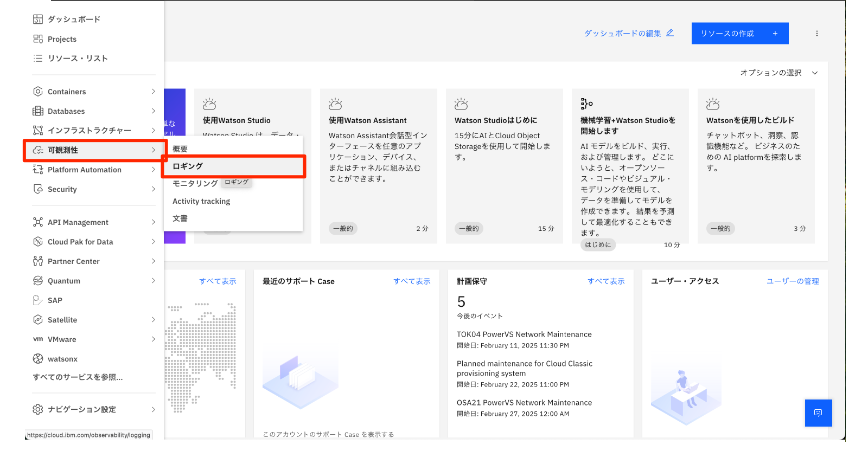Open OSA21 PowerVS Network Maintenance event
This screenshot has width=868, height=464.
(x=524, y=403)
